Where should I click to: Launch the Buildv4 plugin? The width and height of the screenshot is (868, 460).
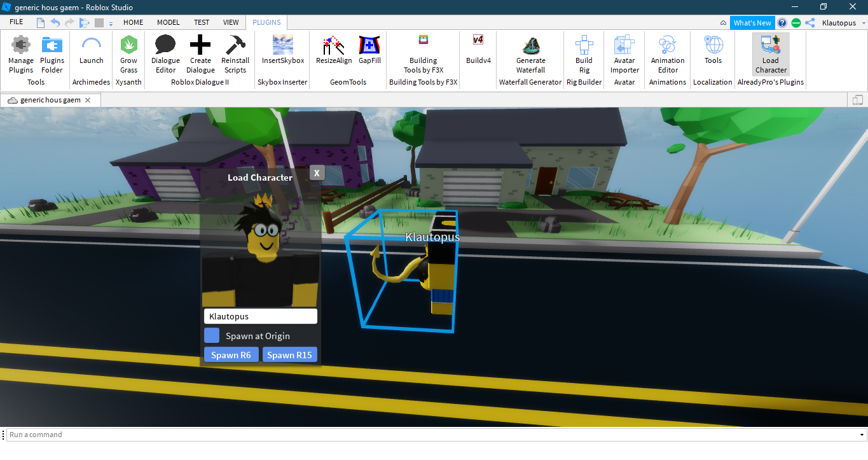coord(478,51)
